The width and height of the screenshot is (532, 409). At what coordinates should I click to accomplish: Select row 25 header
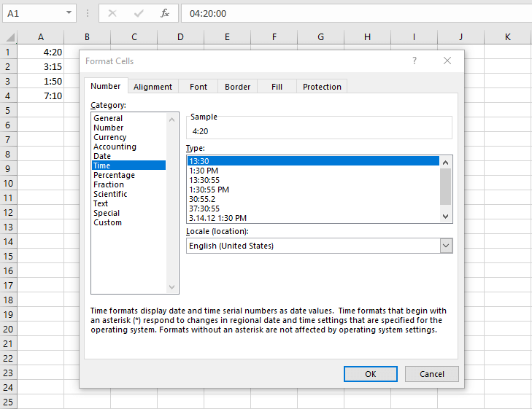click(x=8, y=402)
